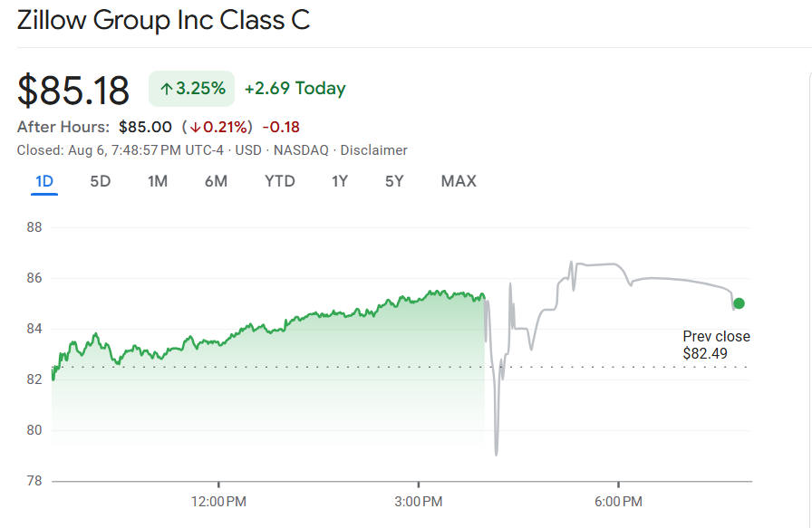Screen dimensions: 812x528
Task: Click the green up arrow in percentage badge
Action: [x=166, y=89]
